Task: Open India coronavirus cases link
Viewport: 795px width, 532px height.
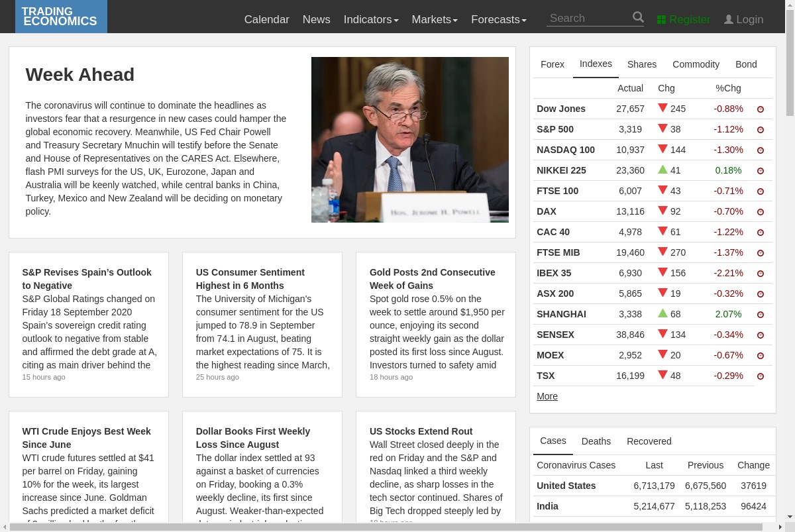Action: coord(547,506)
